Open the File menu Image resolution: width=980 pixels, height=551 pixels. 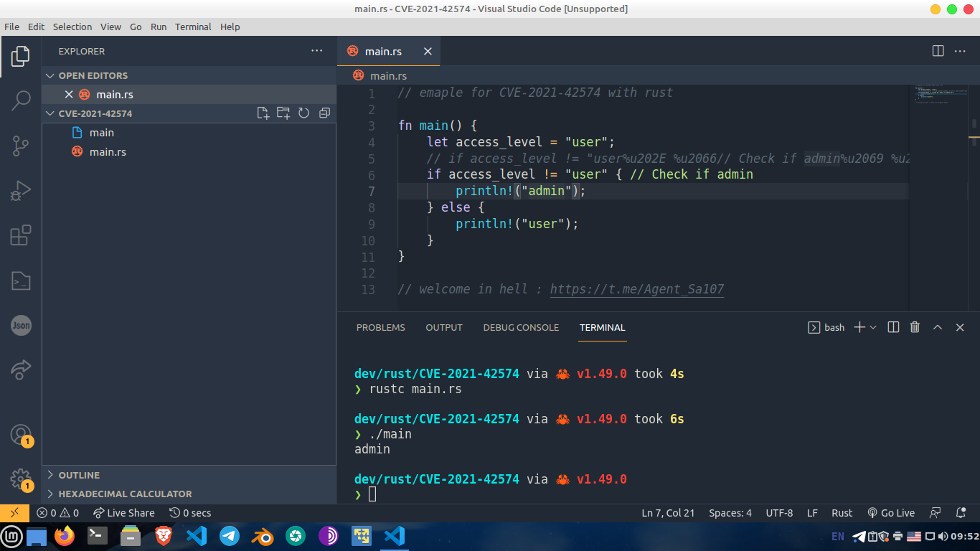[x=11, y=27]
